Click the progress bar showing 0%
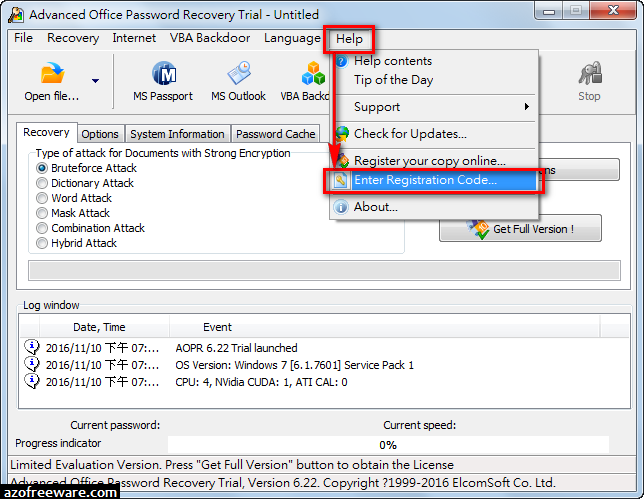Image resolution: width=644 pixels, height=499 pixels. (x=388, y=445)
